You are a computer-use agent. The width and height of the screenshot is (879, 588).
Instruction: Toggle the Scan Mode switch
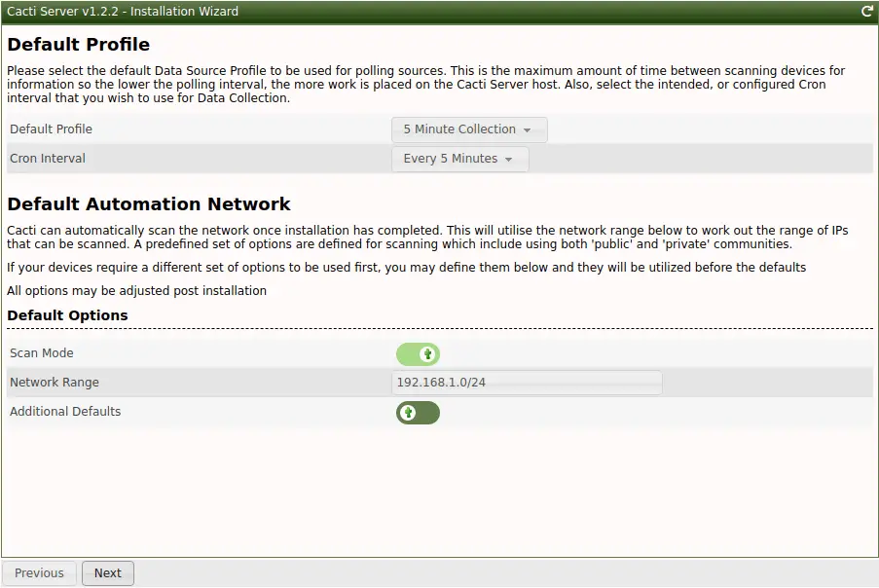tap(418, 354)
